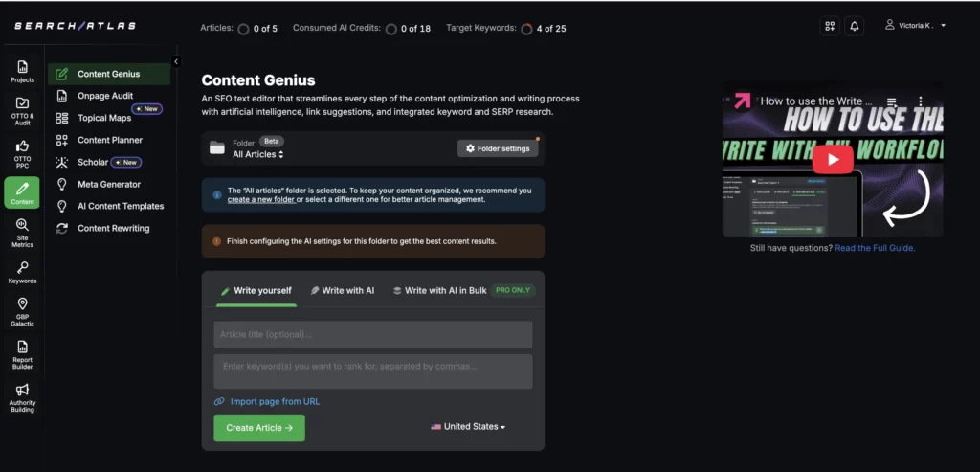Switch to Write with AI in Bulk tab
The height and width of the screenshot is (472, 980).
(x=440, y=291)
